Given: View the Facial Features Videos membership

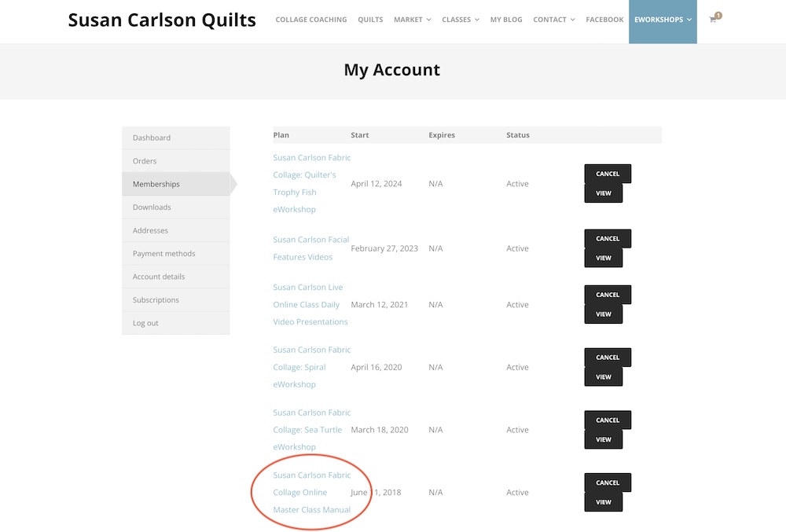Looking at the screenshot, I should tap(603, 258).
